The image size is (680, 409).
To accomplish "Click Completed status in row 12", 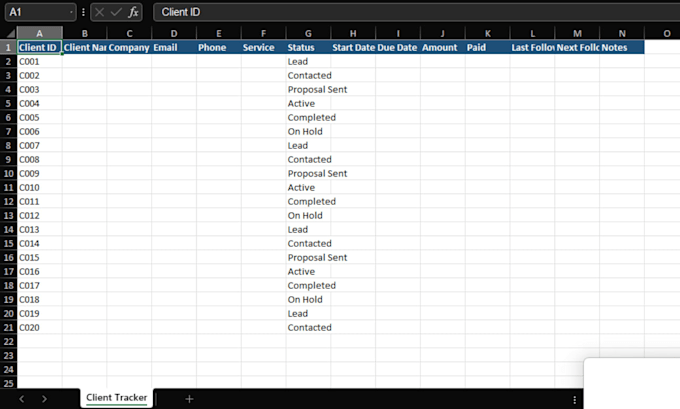I will pos(308,201).
